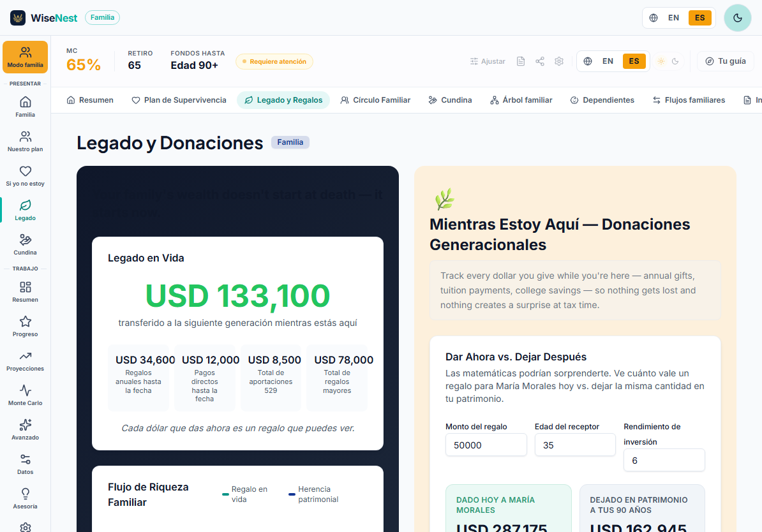
Task: Switch to Dependientes tab
Action: [602, 100]
